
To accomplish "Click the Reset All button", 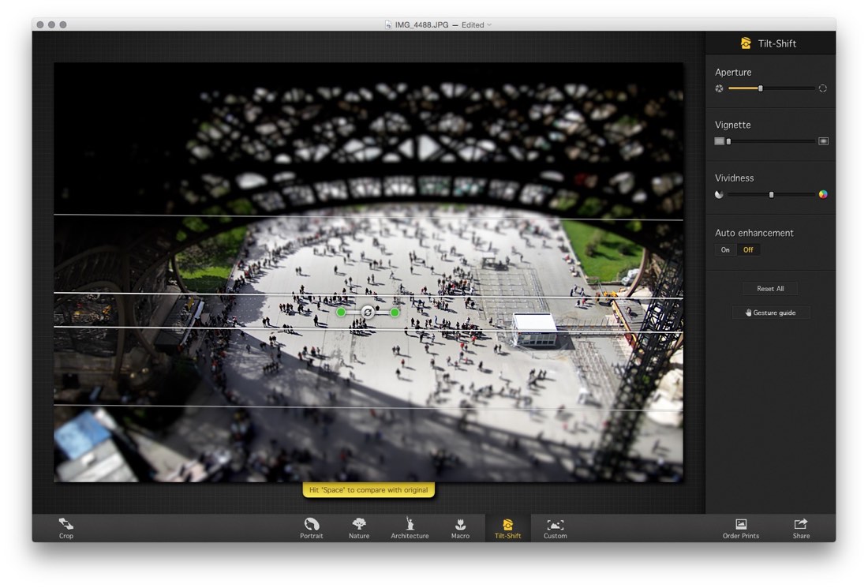I will click(770, 288).
